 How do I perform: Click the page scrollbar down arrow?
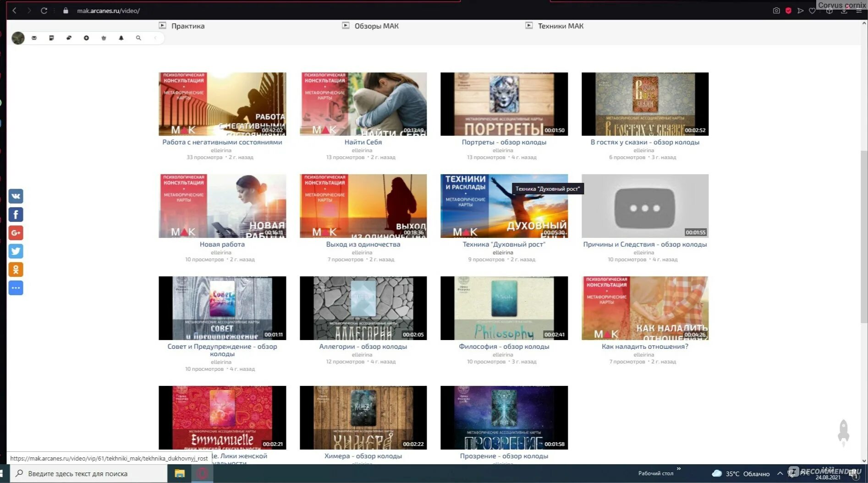tap(864, 461)
